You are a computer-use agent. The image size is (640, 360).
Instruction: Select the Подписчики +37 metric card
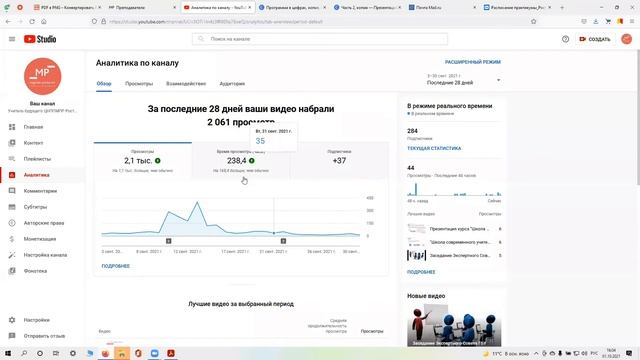[339, 161]
